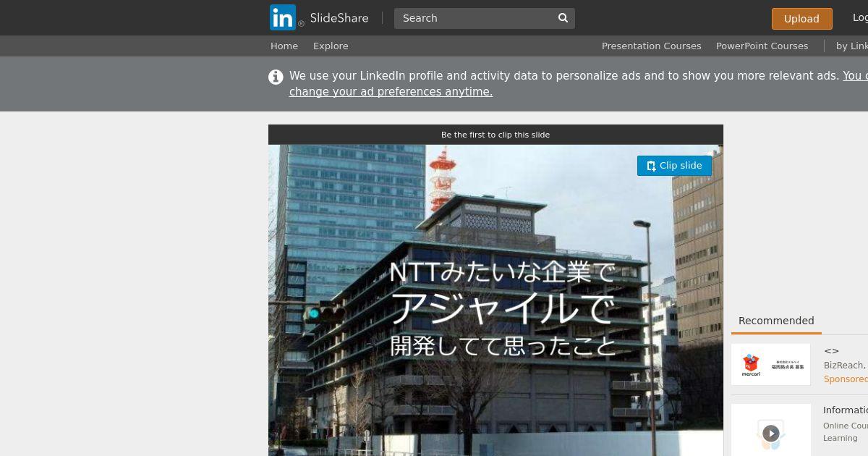The width and height of the screenshot is (868, 456).
Task: Click the orange Upload button
Action: [801, 19]
